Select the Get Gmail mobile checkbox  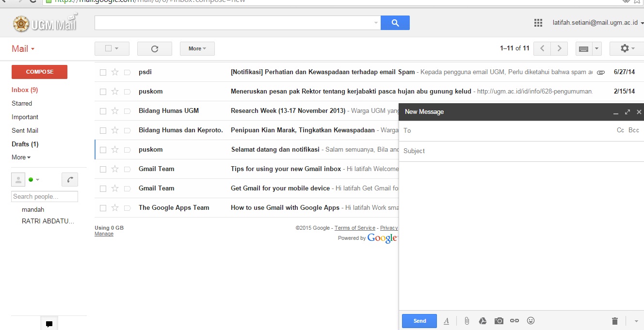[103, 189]
